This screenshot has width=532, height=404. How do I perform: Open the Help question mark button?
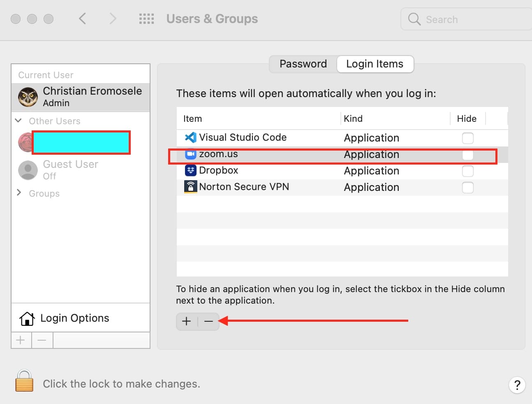(x=517, y=385)
